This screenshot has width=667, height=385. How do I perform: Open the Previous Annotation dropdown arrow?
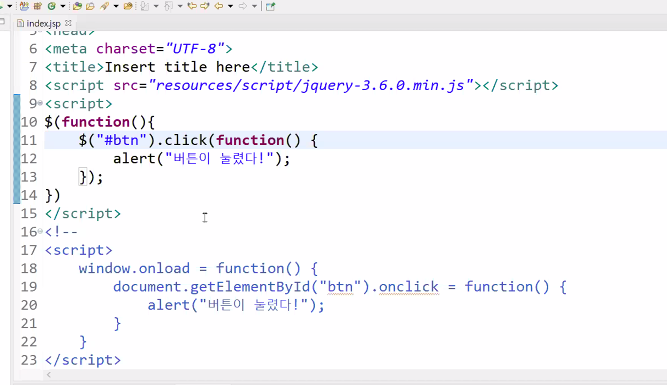180,6
